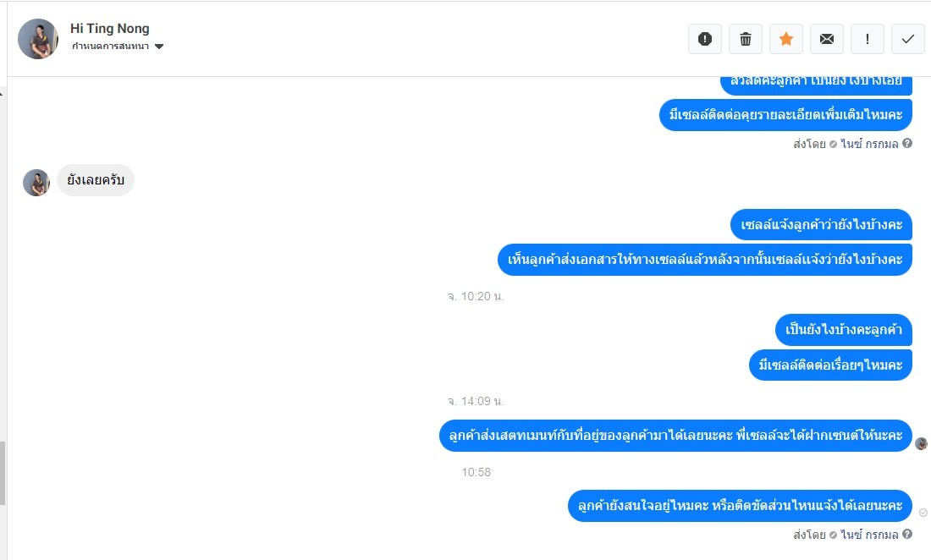Click customer avatar next to ยังเลยครับ message

pos(36,183)
